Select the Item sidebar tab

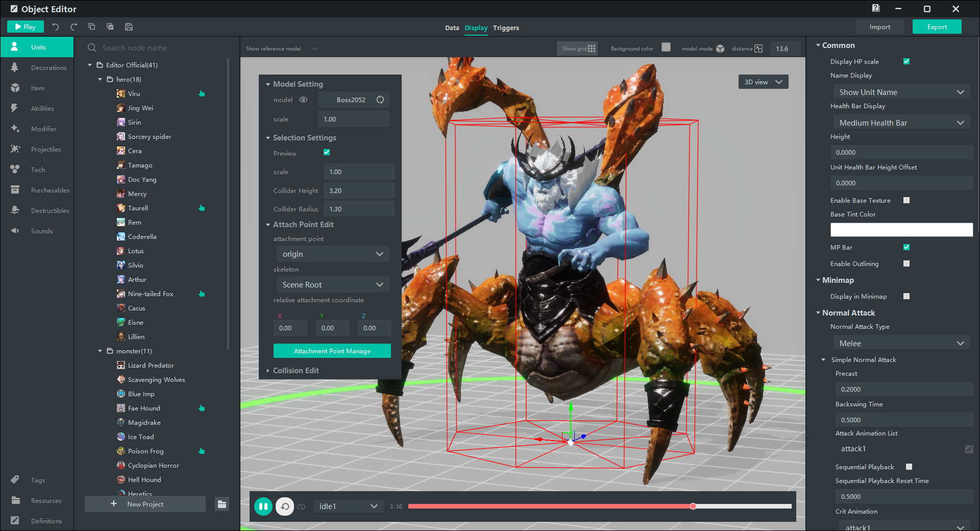click(x=37, y=88)
